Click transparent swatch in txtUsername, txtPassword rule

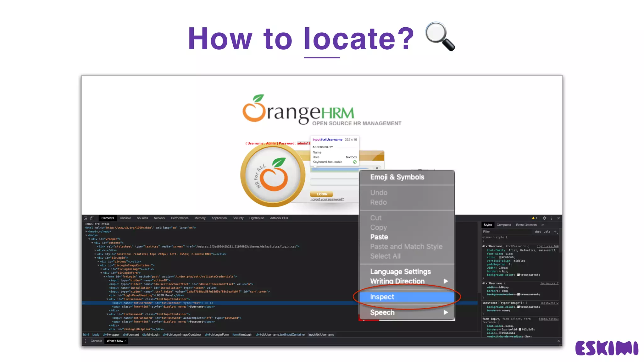519,275
